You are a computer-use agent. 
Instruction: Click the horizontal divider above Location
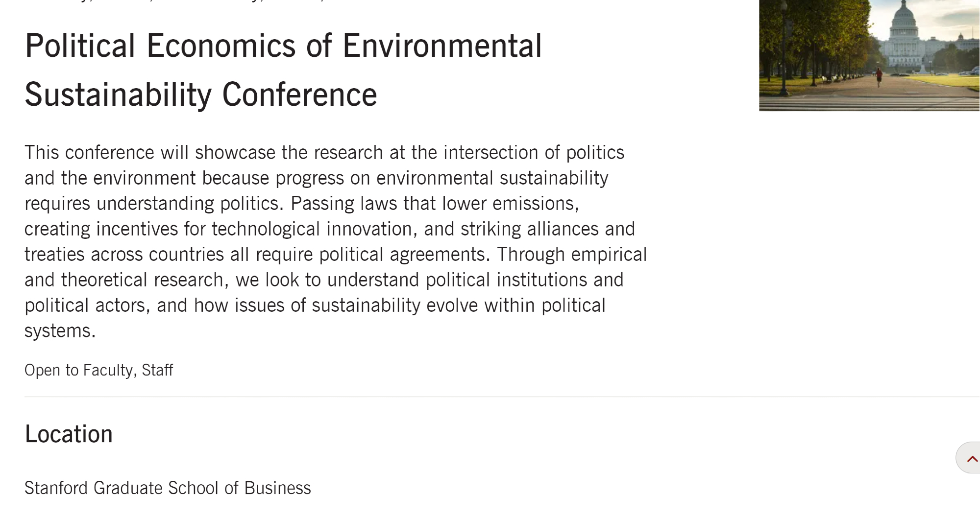490,397
